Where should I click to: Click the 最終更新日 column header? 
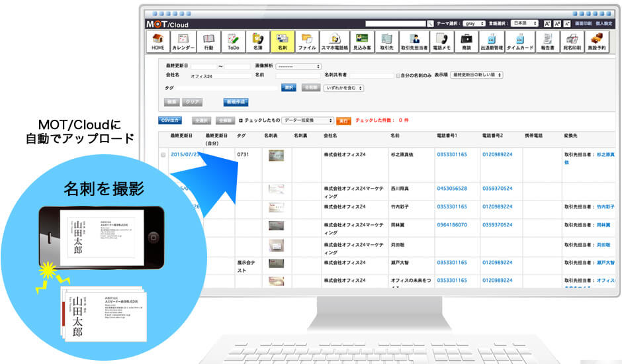click(181, 136)
